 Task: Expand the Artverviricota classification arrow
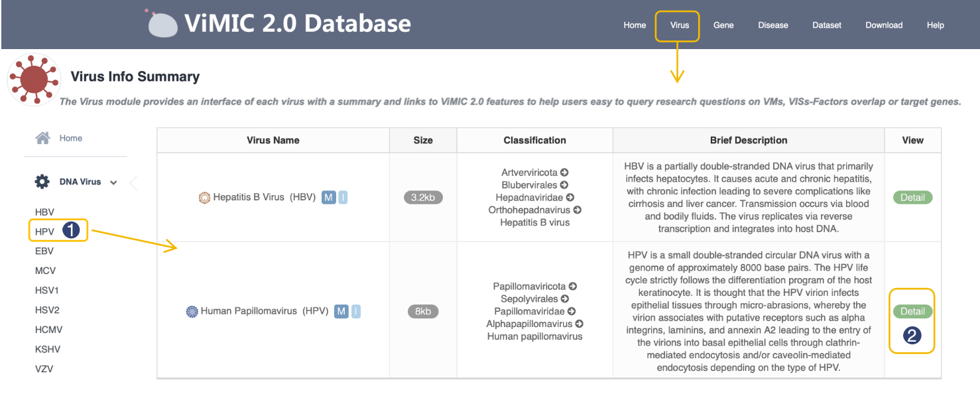564,172
